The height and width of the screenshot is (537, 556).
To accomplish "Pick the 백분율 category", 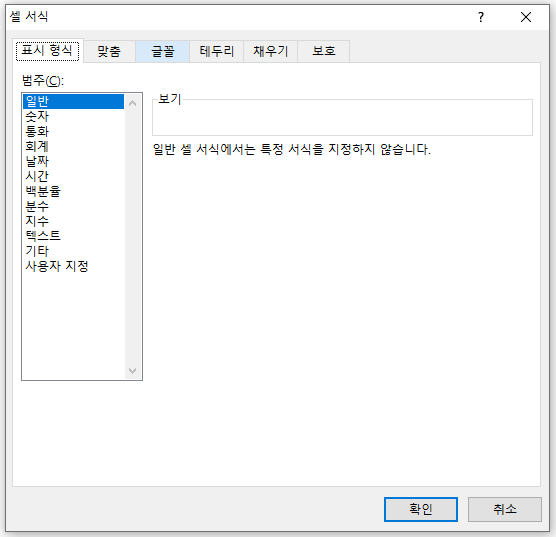I will (73, 191).
